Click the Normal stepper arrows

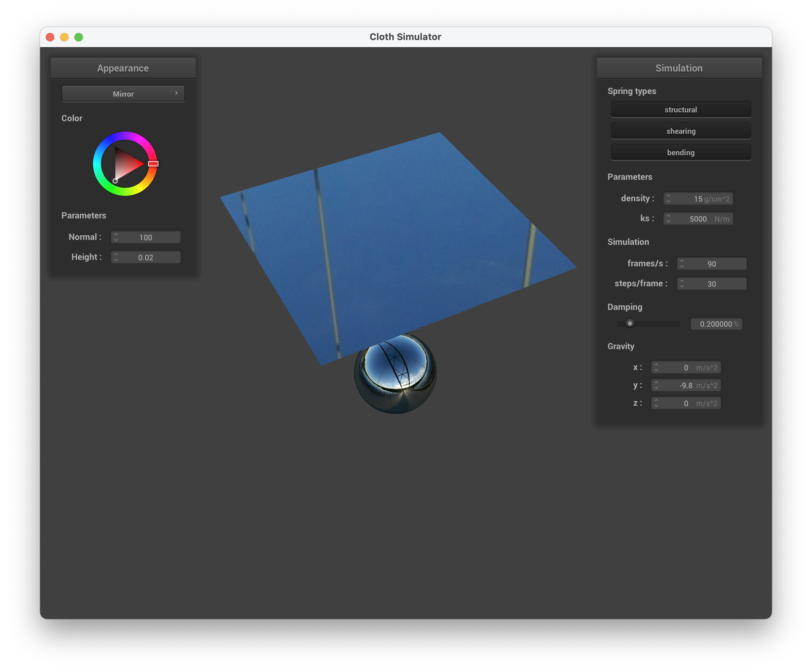click(115, 237)
